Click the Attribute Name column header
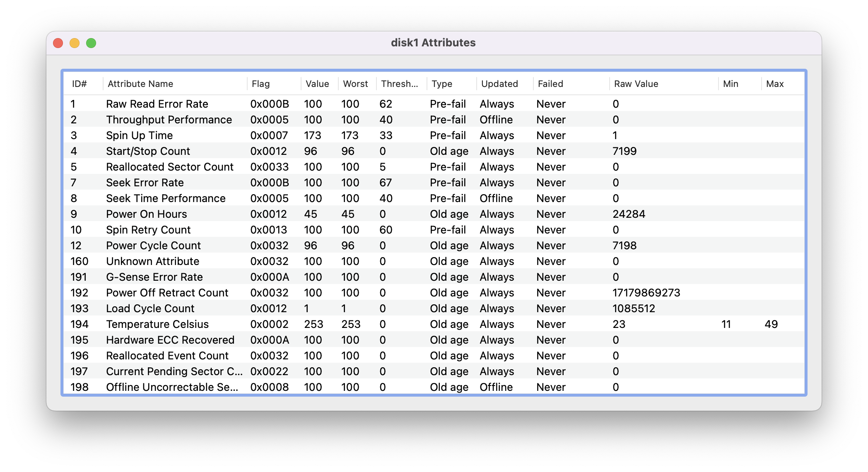868x472 pixels. tap(140, 84)
